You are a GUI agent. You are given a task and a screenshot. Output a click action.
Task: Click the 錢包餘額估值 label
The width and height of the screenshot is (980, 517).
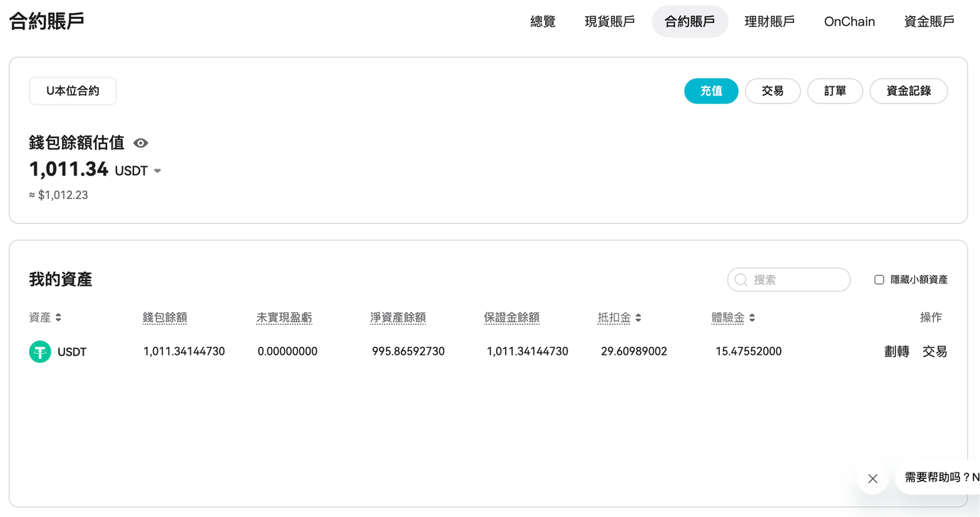77,142
